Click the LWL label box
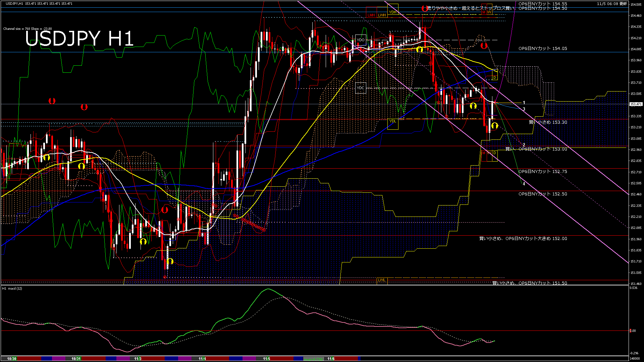This screenshot has width=644, height=362. tap(382, 280)
